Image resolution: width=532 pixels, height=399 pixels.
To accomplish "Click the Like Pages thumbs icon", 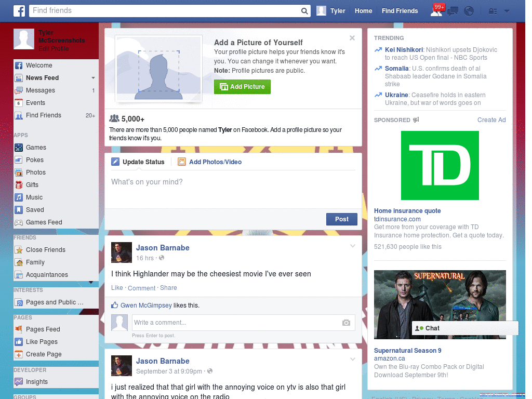I will coord(19,342).
